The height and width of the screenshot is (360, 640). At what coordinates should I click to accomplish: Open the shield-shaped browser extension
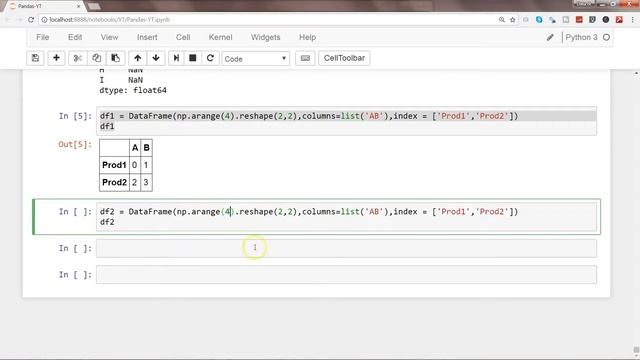click(593, 20)
